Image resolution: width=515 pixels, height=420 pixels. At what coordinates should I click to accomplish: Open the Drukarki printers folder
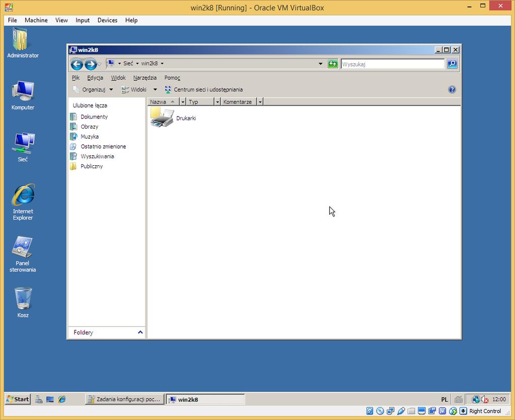click(173, 118)
